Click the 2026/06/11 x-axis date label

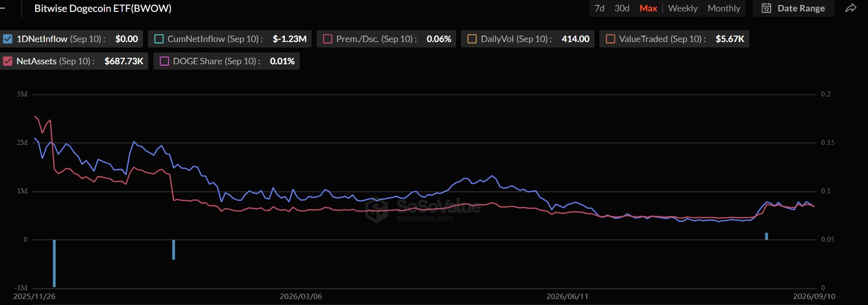pyautogui.click(x=567, y=296)
